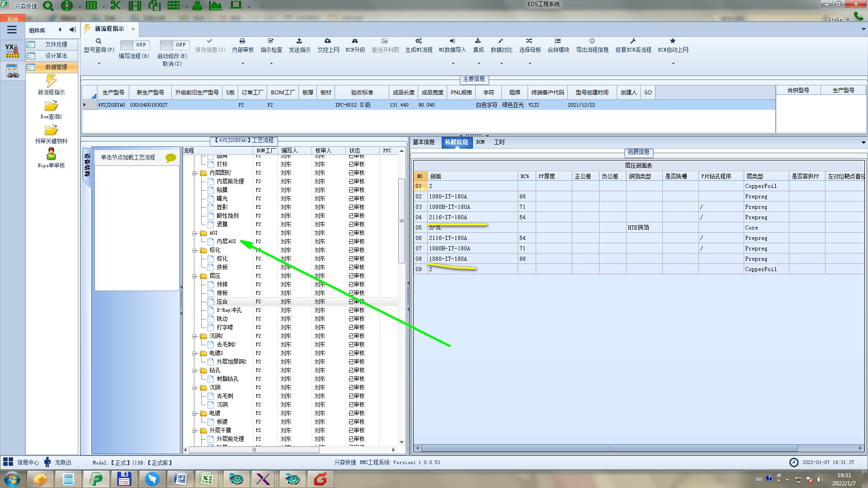
Task: Open the 新流程指示 lightning icon in sidebar
Action: (x=51, y=81)
